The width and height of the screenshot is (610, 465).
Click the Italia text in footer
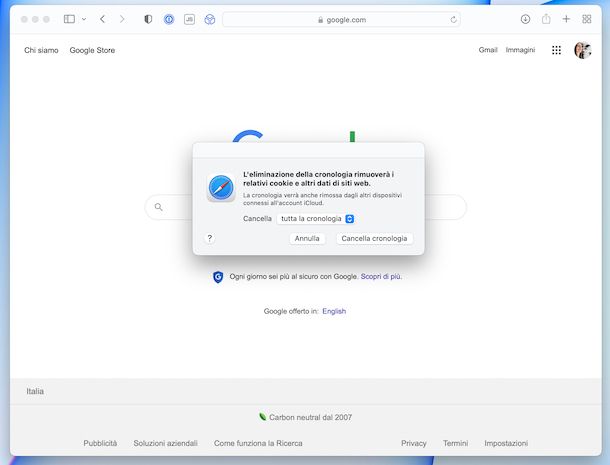pos(35,391)
